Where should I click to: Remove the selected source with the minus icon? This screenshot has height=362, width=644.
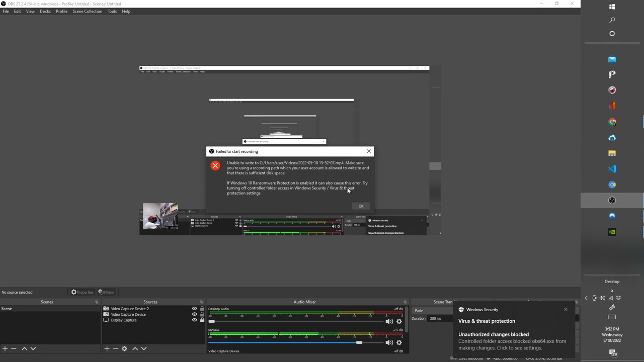point(116,348)
